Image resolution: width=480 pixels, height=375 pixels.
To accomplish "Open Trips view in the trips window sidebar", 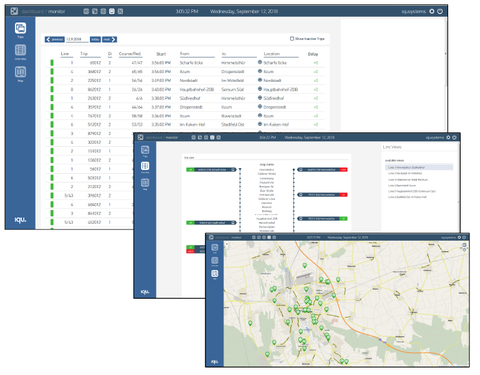I will coord(20,28).
